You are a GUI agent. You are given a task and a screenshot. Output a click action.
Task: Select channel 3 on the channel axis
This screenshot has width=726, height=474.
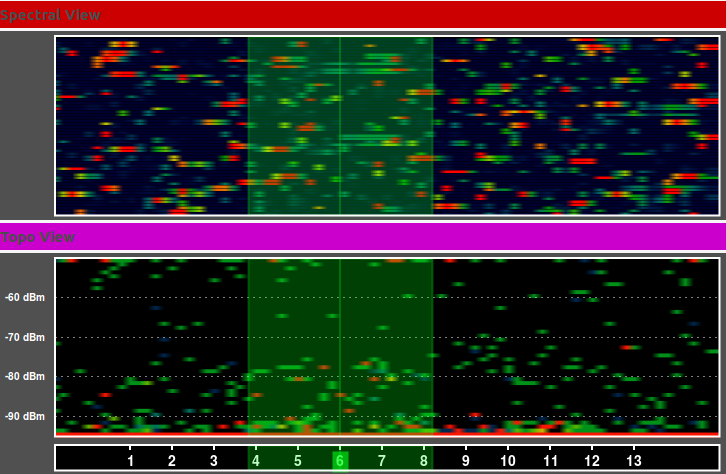tap(213, 461)
